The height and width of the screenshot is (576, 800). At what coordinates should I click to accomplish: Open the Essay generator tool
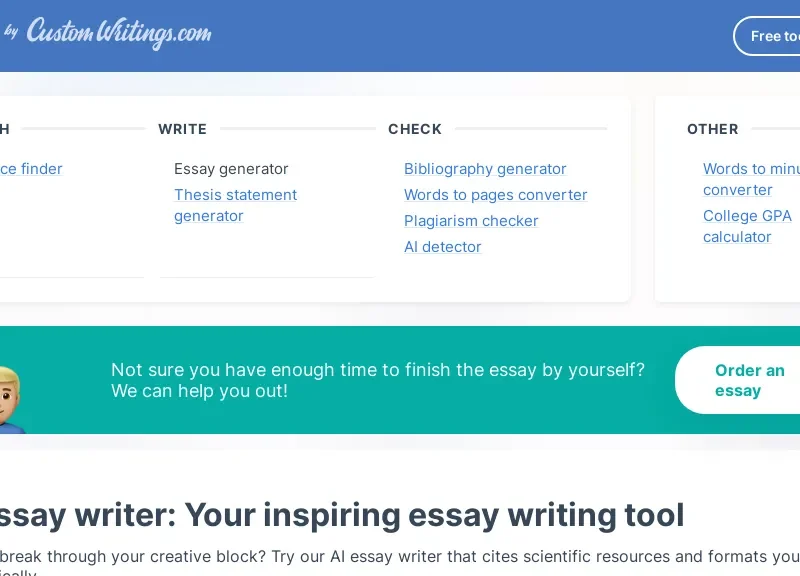231,169
